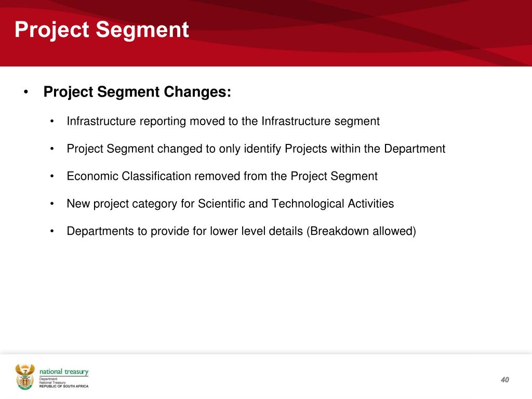Click the word Department ending the second bullet
The height and width of the screenshot is (399, 532).
(x=415, y=149)
